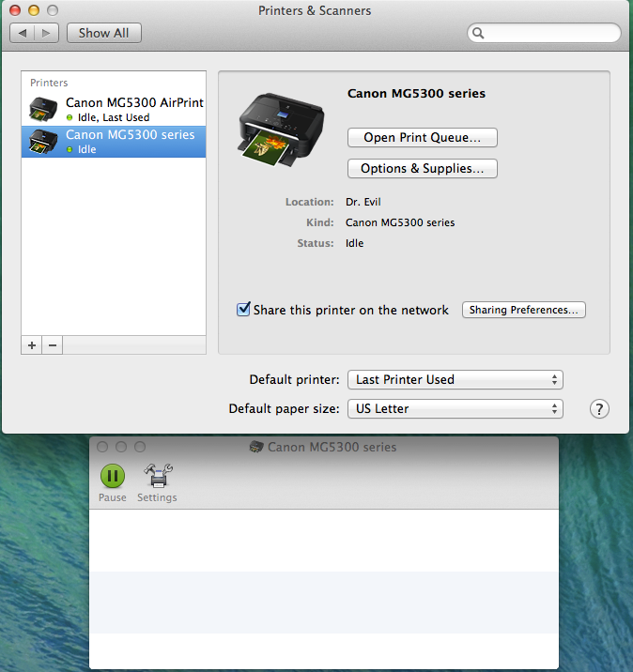633x672 pixels.
Task: Click the Kind value 'Canon MG5300 series'
Action: (x=400, y=222)
